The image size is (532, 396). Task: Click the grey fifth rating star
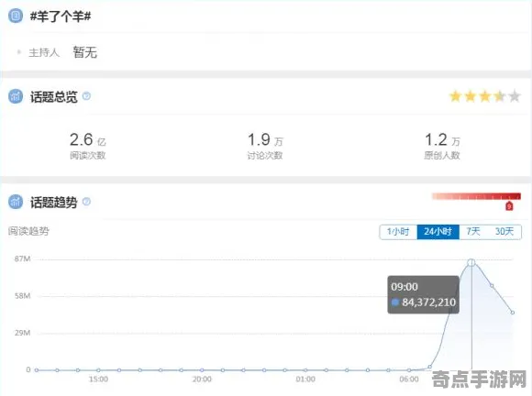tap(515, 96)
